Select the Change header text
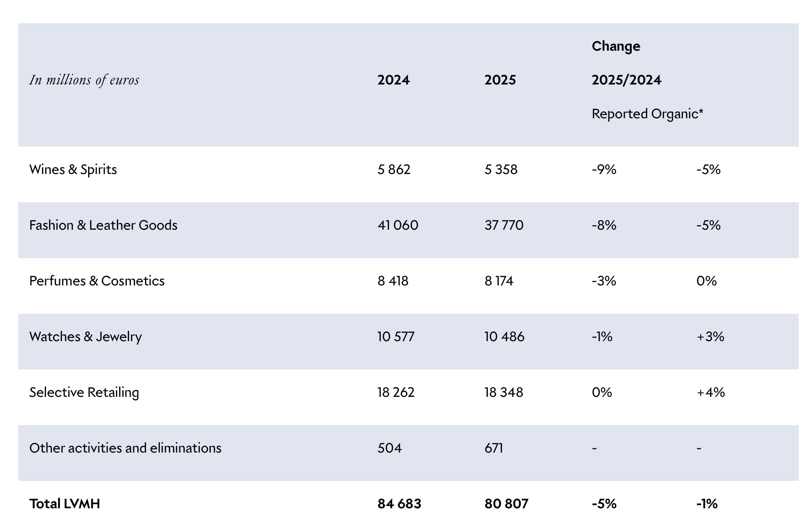 [616, 46]
